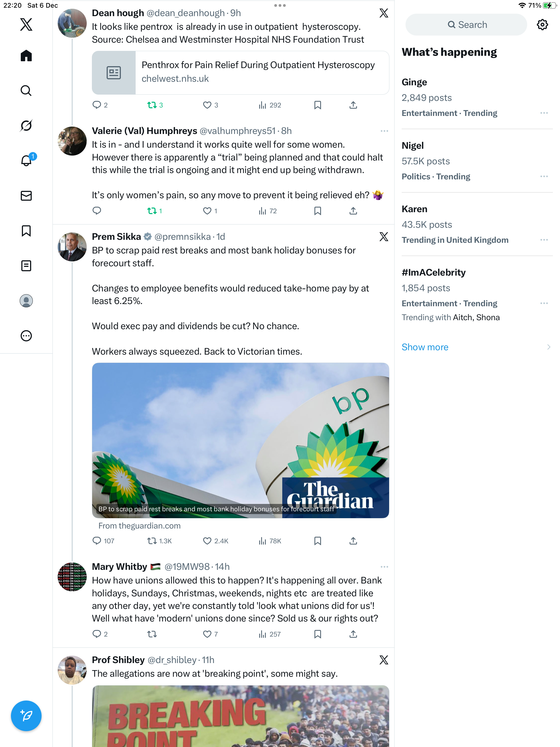
Task: Open the Penthrox chelwest.nhs.uk link card
Action: [x=240, y=73]
